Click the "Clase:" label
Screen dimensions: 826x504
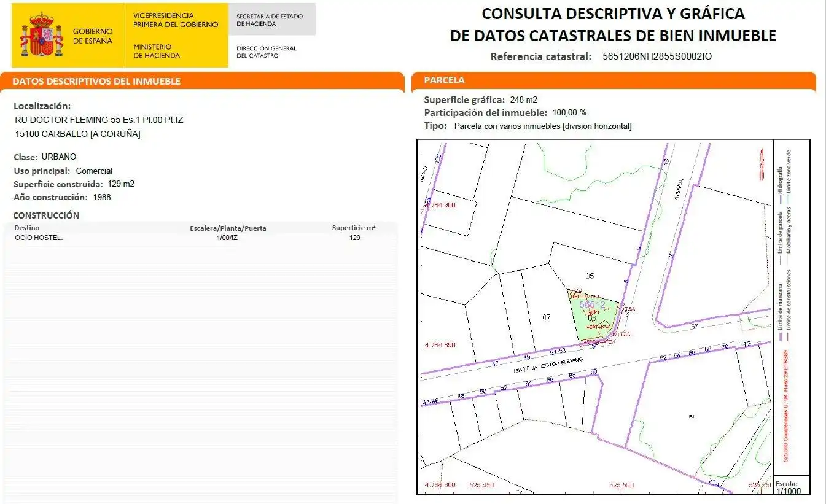pyautogui.click(x=25, y=157)
